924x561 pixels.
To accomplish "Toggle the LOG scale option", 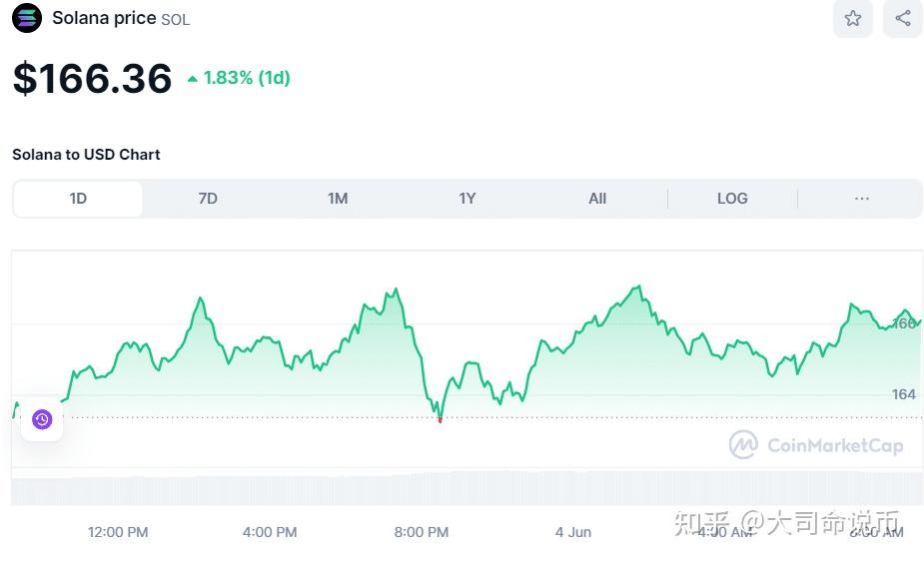I will click(x=732, y=199).
